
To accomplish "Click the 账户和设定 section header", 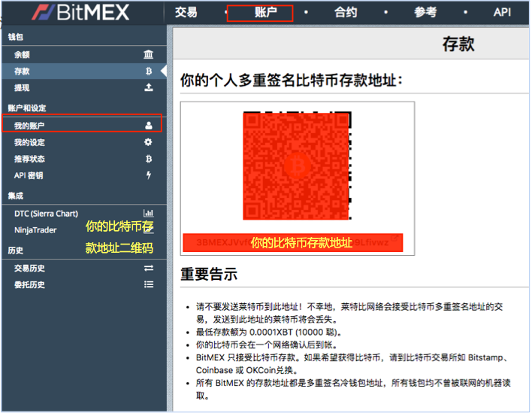I will pyautogui.click(x=27, y=108).
